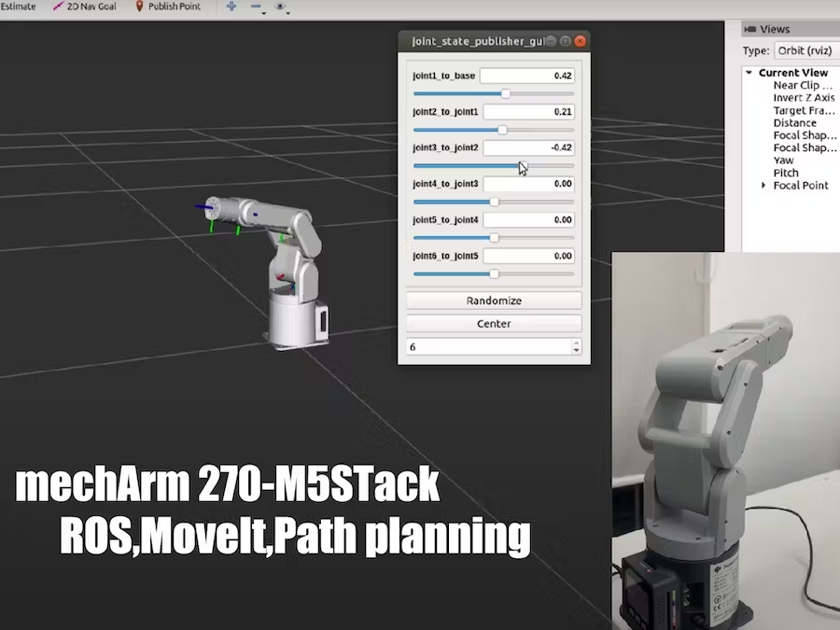Click the minus remove-tool icon
The height and width of the screenshot is (630, 840).
click(256, 7)
